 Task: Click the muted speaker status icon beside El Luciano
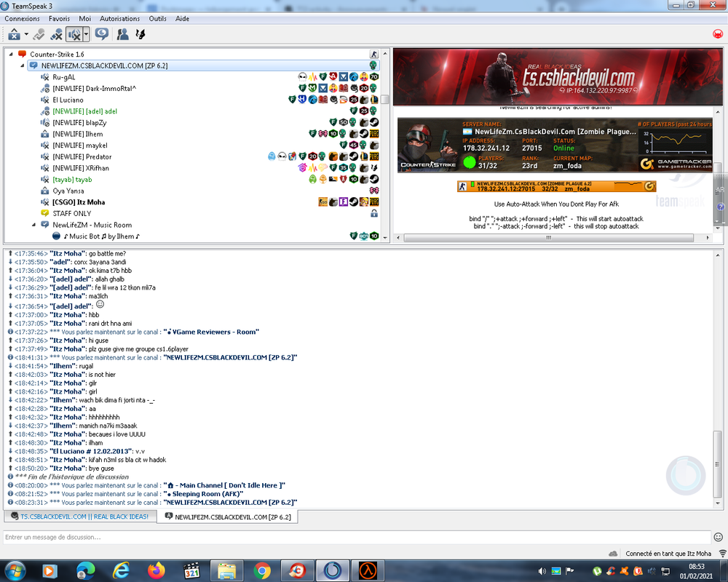point(44,100)
